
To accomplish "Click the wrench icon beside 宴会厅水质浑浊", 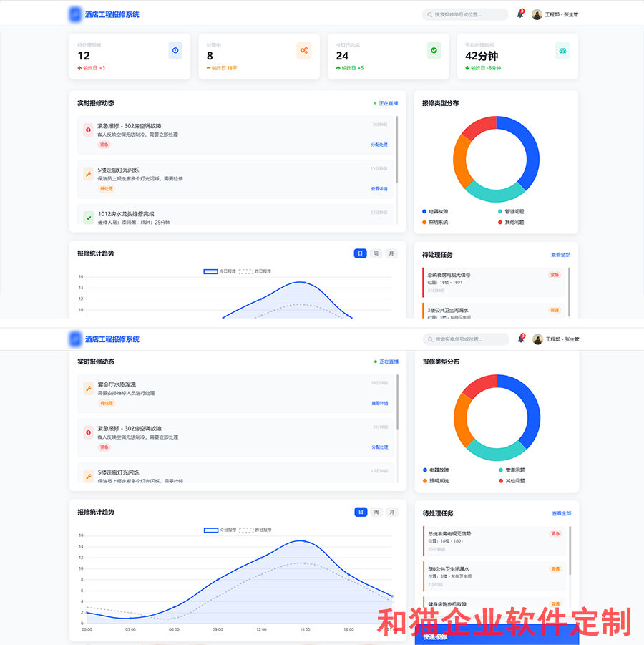I will 89,389.
